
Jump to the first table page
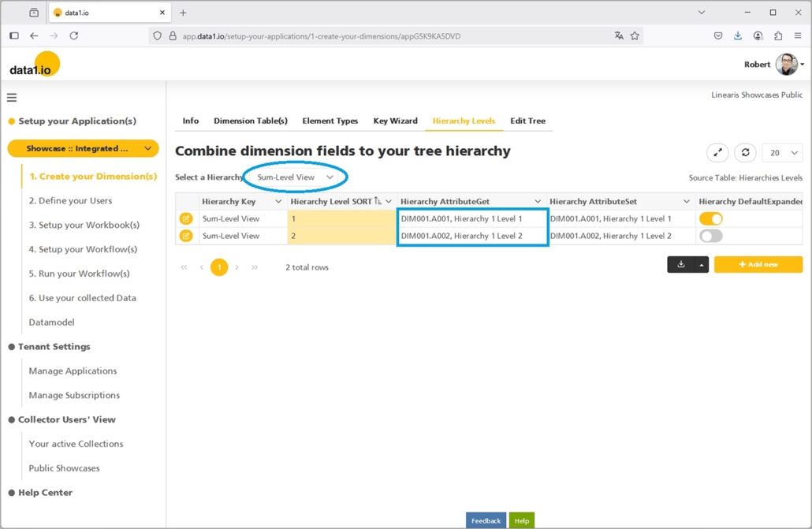[184, 267]
